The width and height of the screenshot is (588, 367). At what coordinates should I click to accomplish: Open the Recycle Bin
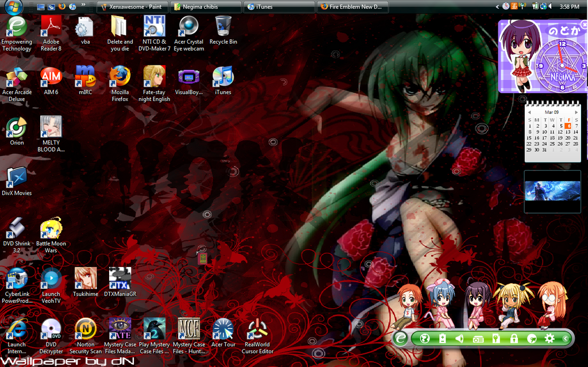pyautogui.click(x=223, y=26)
